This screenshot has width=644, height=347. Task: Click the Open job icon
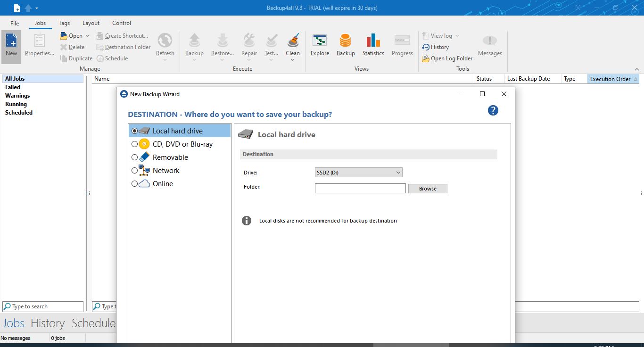coord(64,36)
